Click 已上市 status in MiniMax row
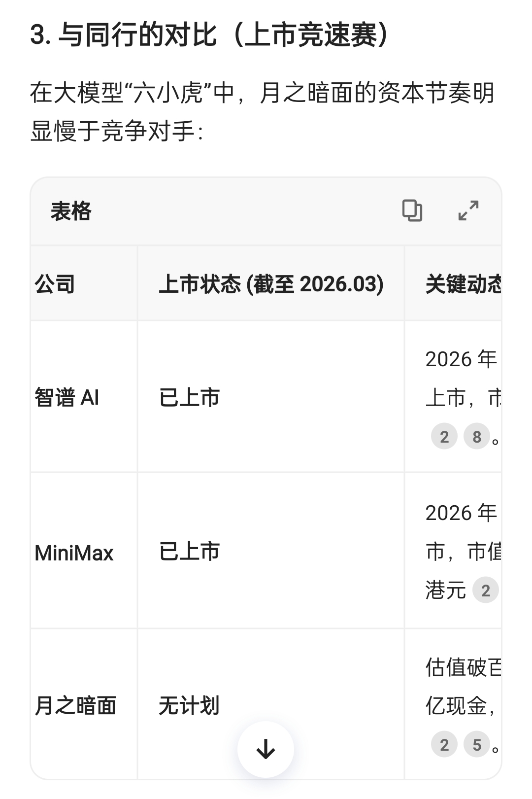 [189, 552]
